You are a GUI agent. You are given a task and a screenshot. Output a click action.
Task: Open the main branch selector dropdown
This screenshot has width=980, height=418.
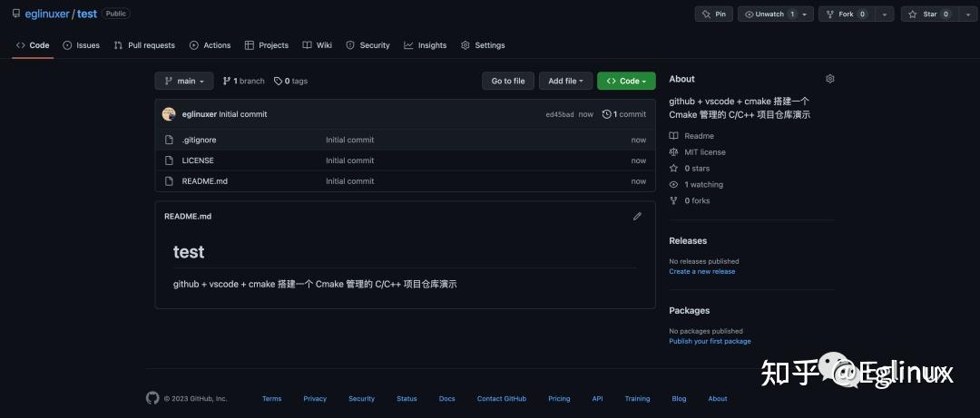tap(184, 81)
